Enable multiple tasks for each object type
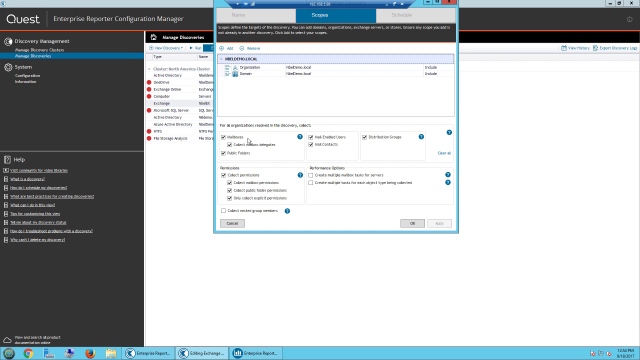This screenshot has width=640, height=360. tap(311, 183)
